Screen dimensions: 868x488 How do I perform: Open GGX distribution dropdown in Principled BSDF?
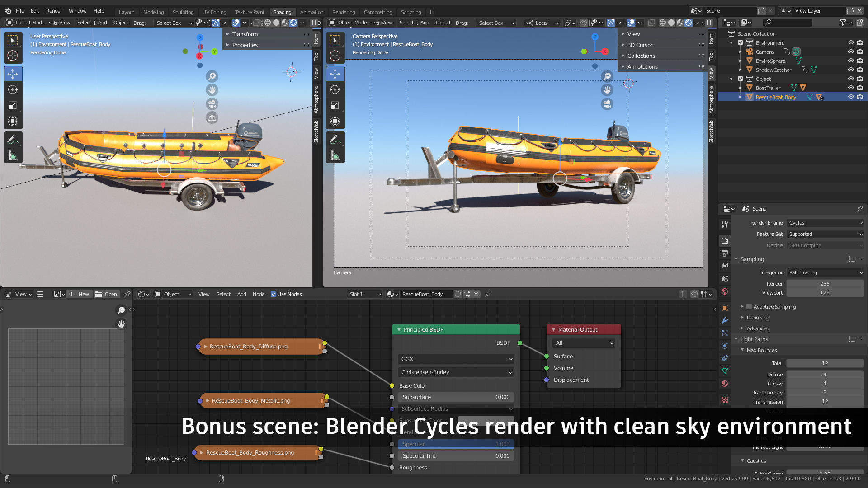(x=456, y=359)
